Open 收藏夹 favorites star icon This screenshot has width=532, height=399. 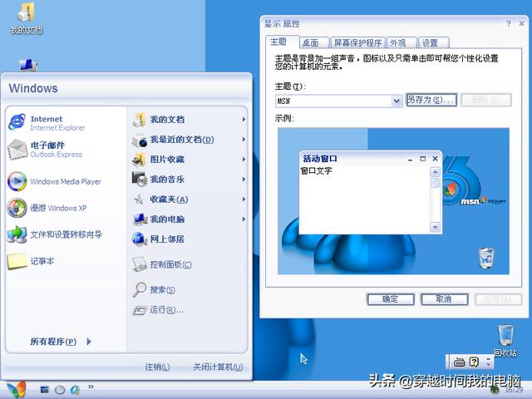tap(139, 199)
